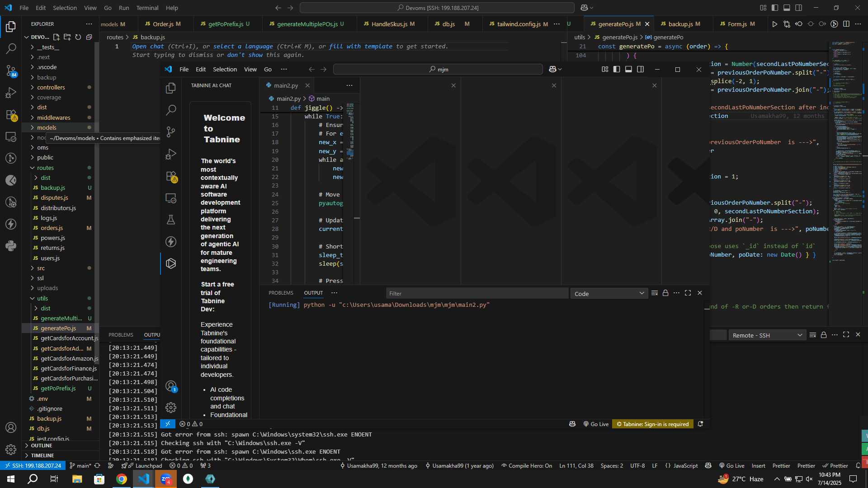Open Source Control in mjm window
Viewport: 868px width, 488px height.
[171, 132]
